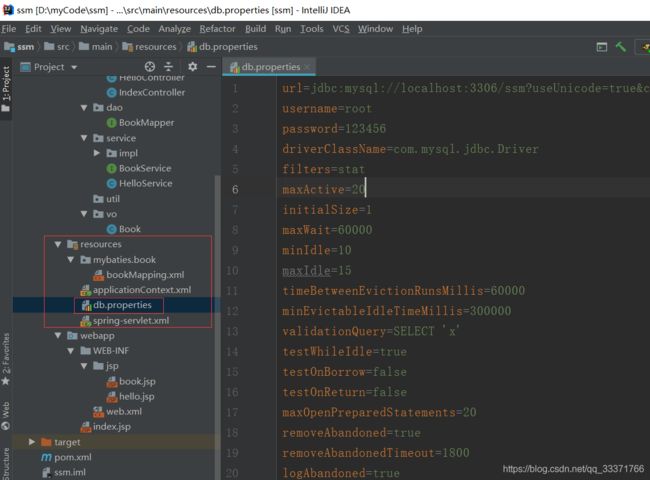The width and height of the screenshot is (650, 480).
Task: Open the Navigate menu
Action: (x=99, y=29)
